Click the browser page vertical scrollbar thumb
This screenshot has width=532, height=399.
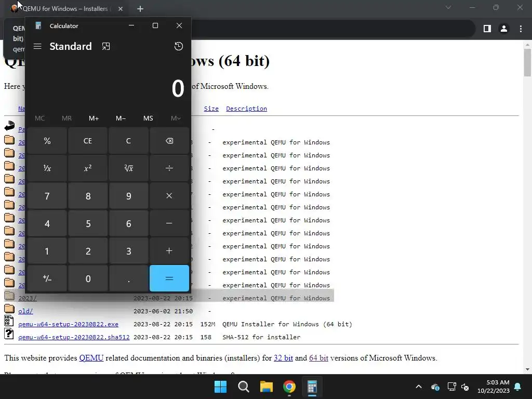527,63
